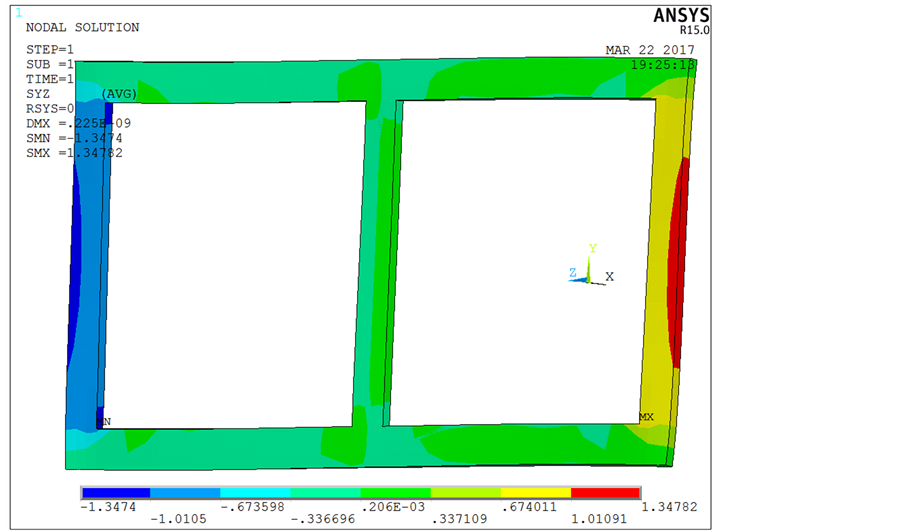Click the MN minimum stress marker
The image size is (903, 531).
103,421
